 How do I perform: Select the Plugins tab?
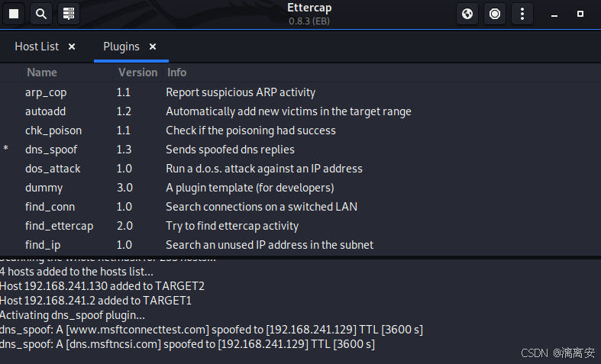click(121, 47)
